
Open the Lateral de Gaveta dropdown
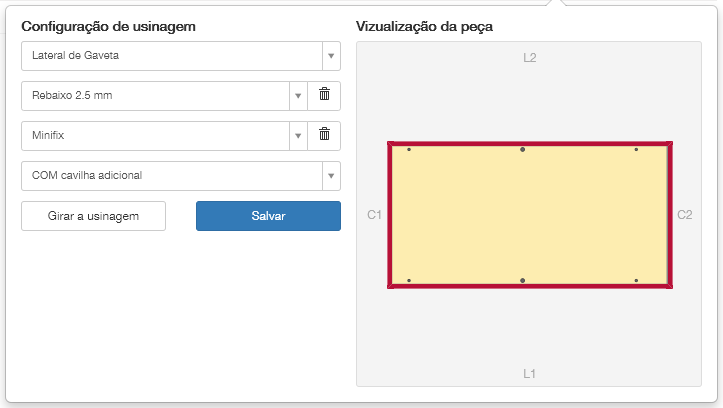(180, 56)
